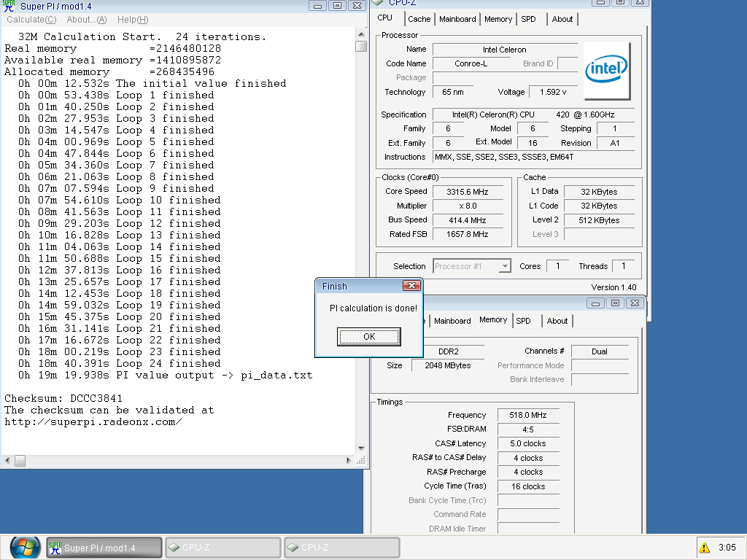The image size is (747, 560).
Task: Switch to Cache tab in top CPU-Z
Action: click(x=419, y=19)
